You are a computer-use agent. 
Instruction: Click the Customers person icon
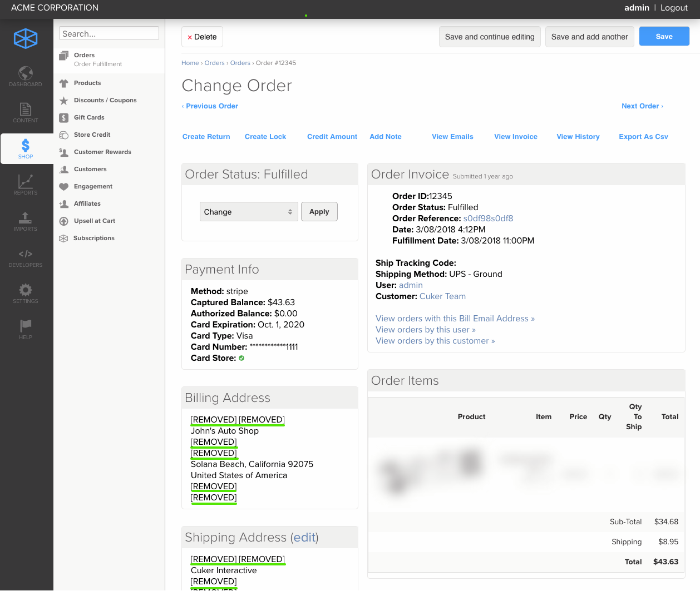(x=63, y=170)
